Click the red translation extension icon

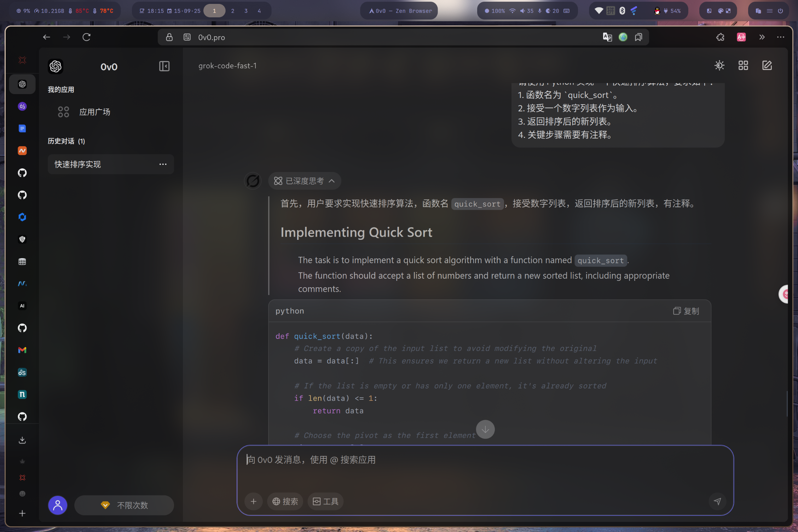tap(741, 37)
